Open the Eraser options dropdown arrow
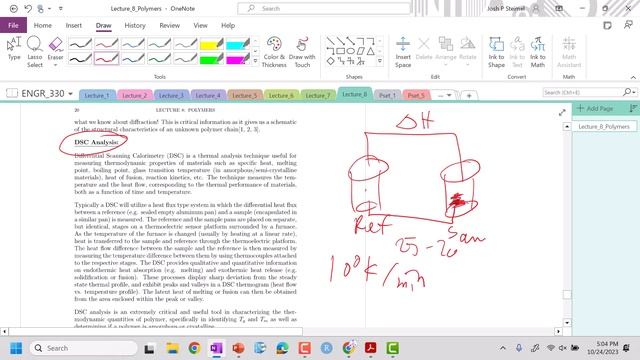The height and width of the screenshot is (360, 640). click(x=56, y=65)
